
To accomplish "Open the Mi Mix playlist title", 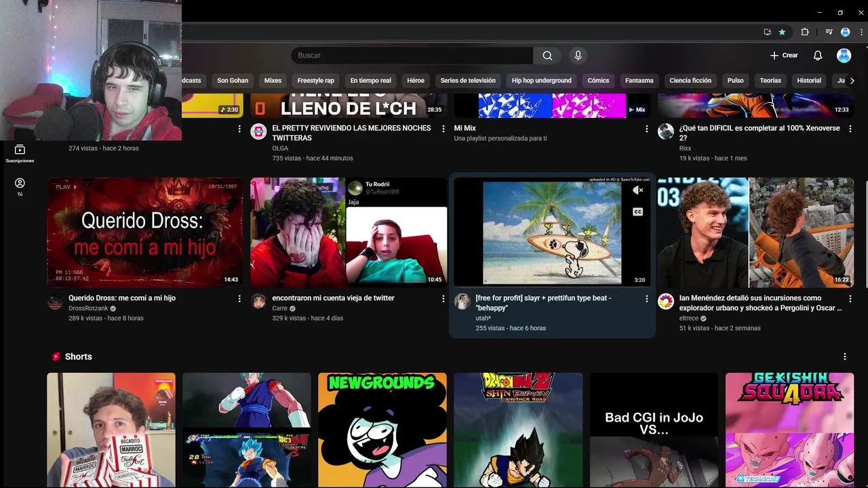I will 465,128.
